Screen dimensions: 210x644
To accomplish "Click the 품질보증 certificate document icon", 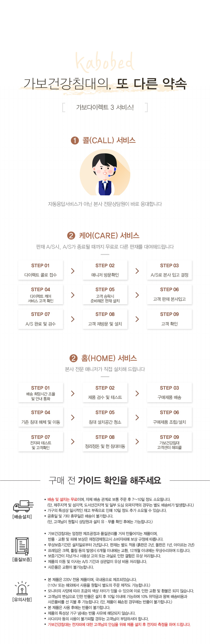I will (22, 546).
